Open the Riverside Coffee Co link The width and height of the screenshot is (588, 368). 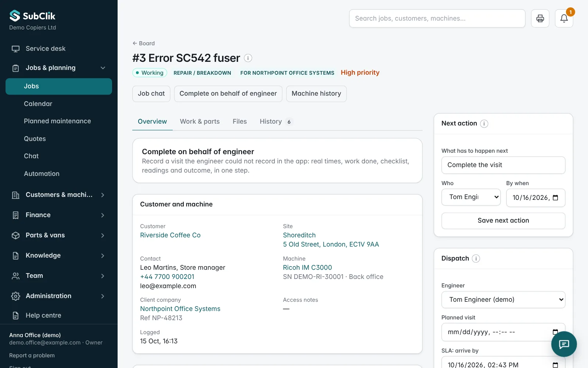pos(170,235)
